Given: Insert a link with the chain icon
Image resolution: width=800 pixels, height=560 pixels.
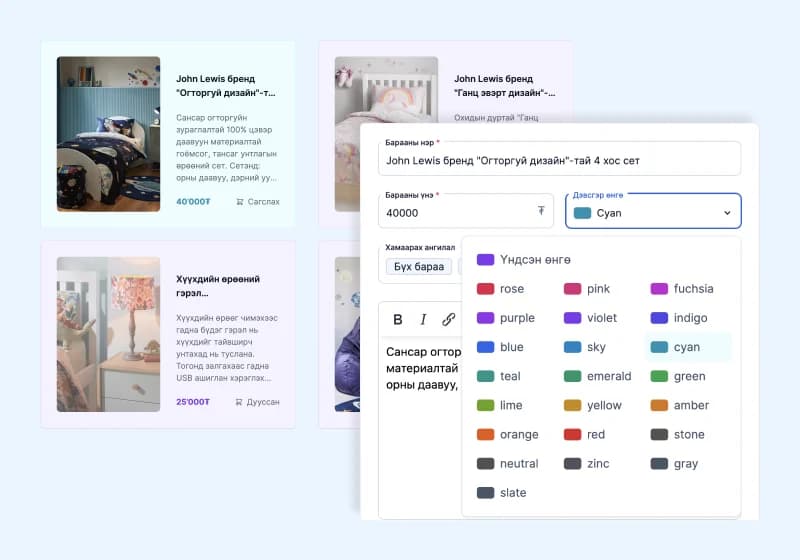Looking at the screenshot, I should pyautogui.click(x=448, y=319).
